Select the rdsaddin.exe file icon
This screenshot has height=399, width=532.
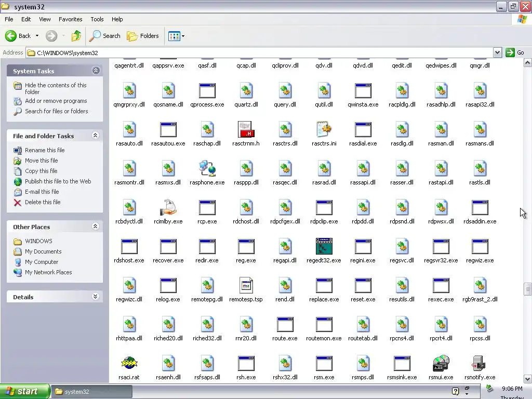click(x=480, y=207)
